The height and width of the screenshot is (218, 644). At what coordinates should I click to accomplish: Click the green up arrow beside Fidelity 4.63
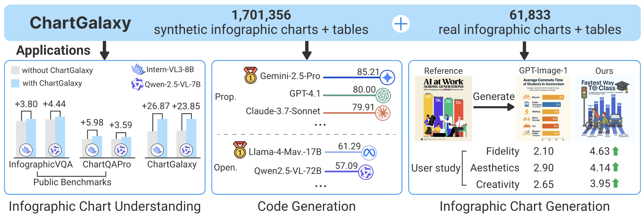616,151
